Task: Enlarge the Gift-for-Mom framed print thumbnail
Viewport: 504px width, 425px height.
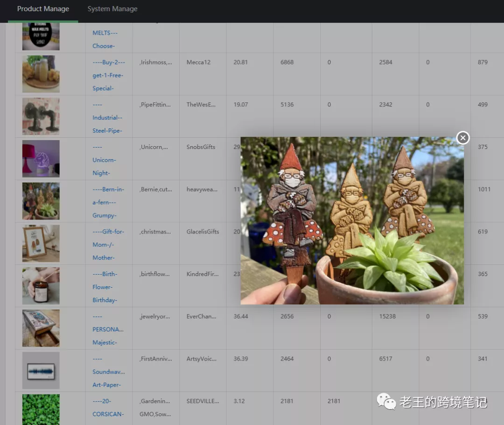Action: (x=41, y=243)
